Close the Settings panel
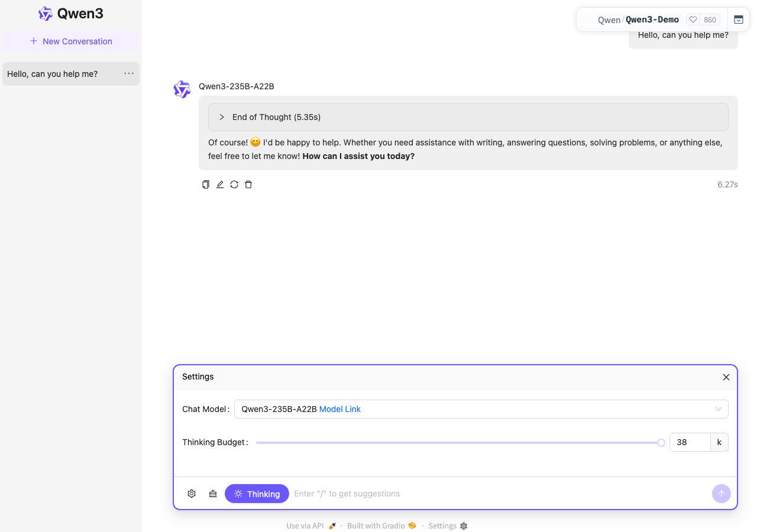This screenshot has height=532, width=757. (x=726, y=377)
